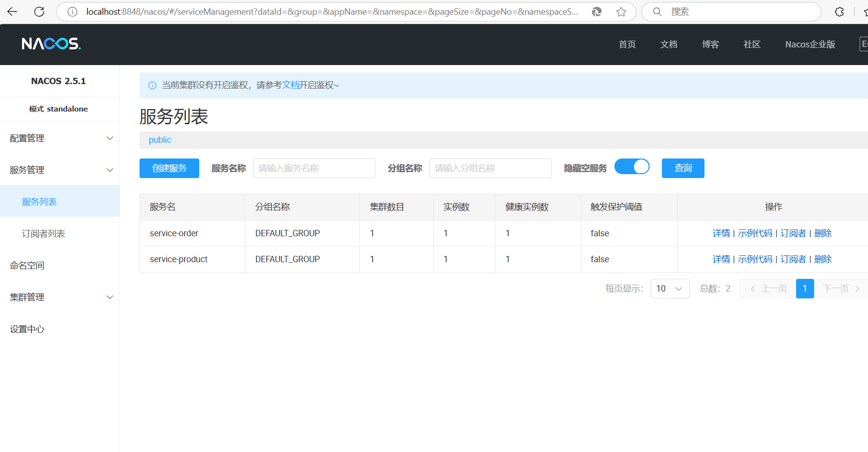Go to 命名空间 in the sidebar
The height and width of the screenshot is (452, 868).
[x=27, y=266]
